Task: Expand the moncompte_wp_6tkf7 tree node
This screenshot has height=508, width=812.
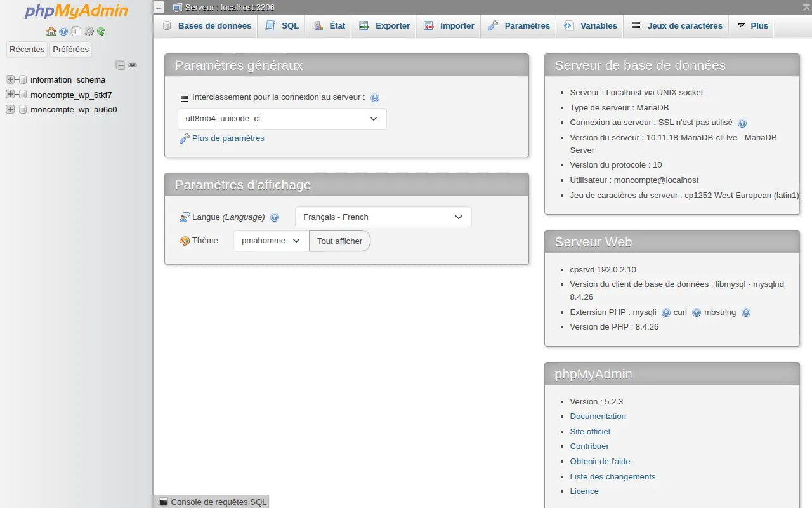Action: [x=10, y=94]
